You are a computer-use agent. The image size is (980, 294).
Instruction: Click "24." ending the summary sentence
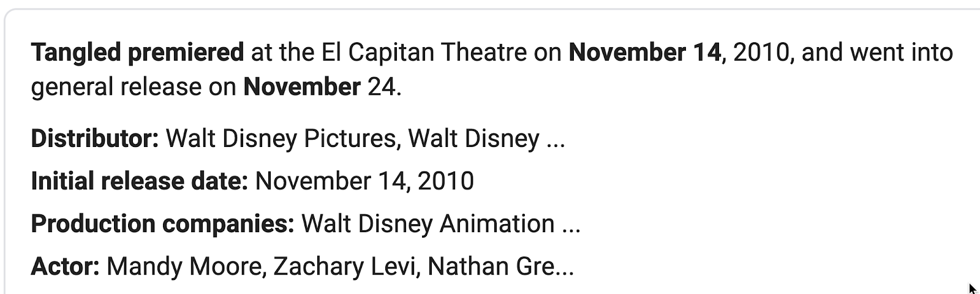click(x=384, y=87)
